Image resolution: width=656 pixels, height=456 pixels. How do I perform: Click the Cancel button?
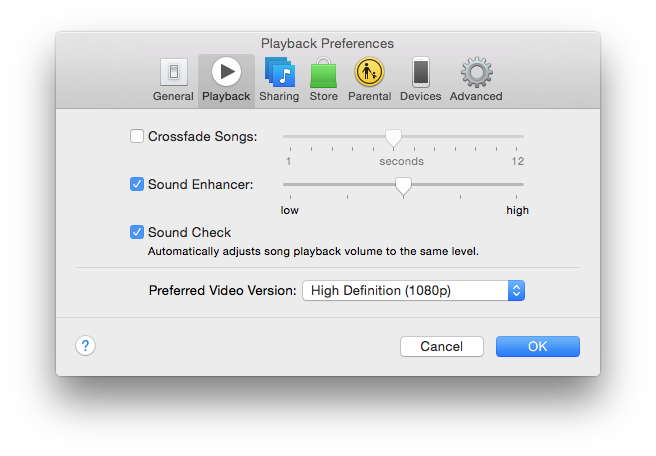tap(441, 346)
